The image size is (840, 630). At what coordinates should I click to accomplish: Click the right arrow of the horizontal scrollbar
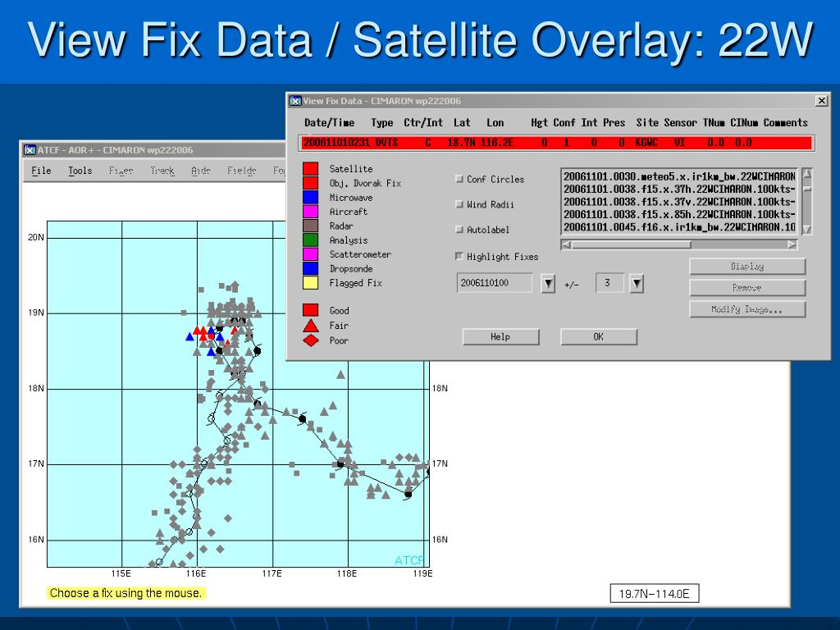792,244
